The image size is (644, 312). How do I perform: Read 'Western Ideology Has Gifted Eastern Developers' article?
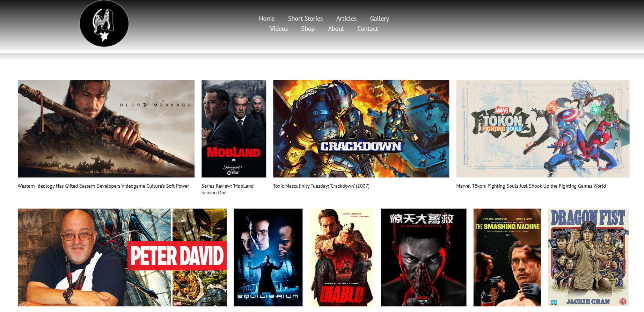103,186
